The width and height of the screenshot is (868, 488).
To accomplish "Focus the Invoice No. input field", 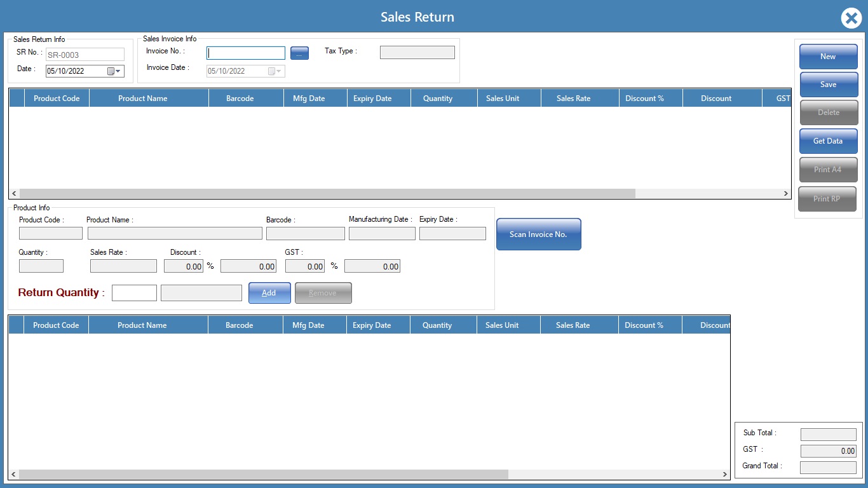I will [246, 53].
